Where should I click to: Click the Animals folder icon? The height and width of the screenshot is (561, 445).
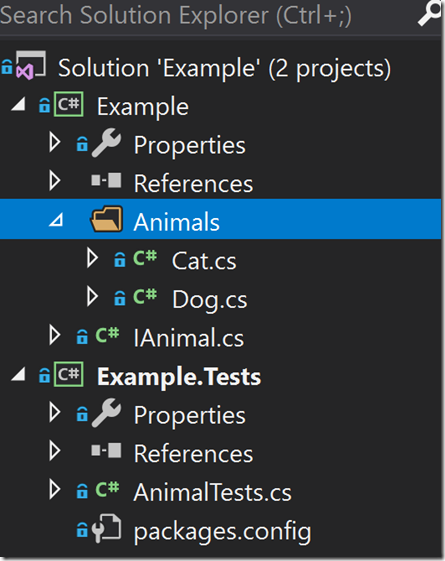pos(107,219)
